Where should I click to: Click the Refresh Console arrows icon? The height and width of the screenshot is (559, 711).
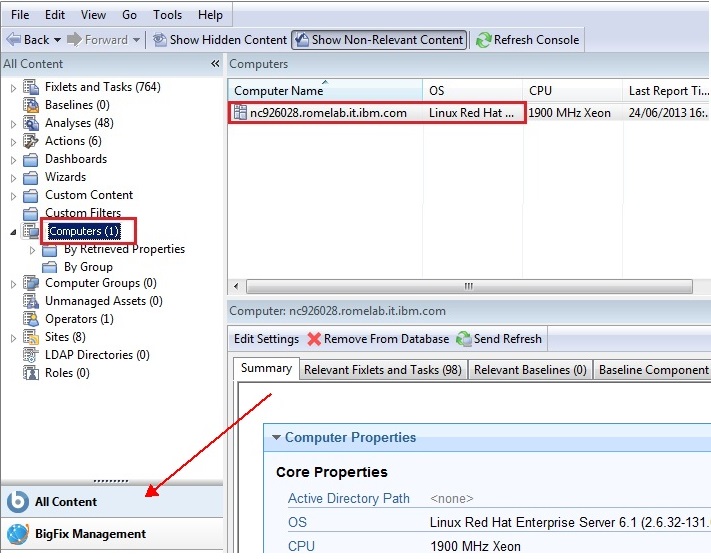483,40
